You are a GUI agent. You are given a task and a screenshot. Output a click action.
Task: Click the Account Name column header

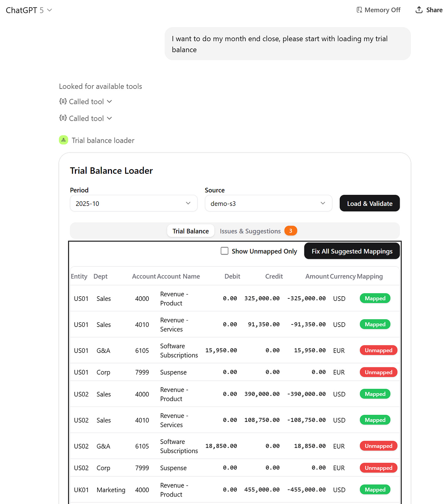pos(179,276)
